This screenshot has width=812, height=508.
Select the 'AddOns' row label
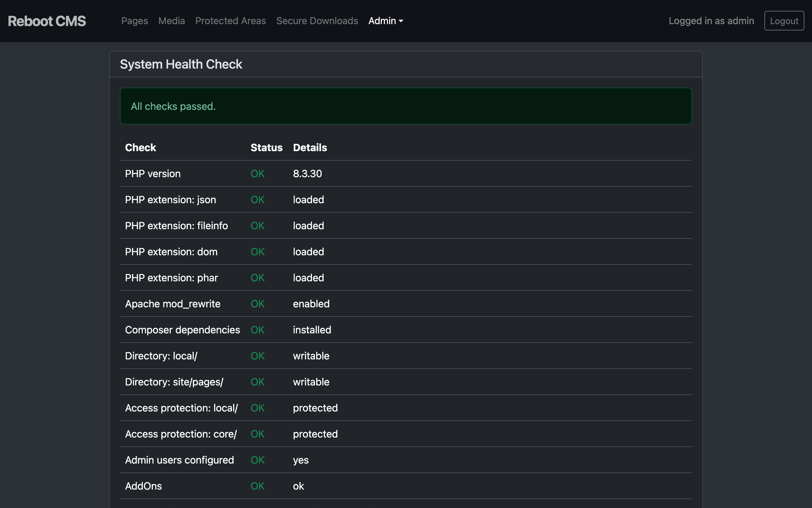click(x=143, y=486)
